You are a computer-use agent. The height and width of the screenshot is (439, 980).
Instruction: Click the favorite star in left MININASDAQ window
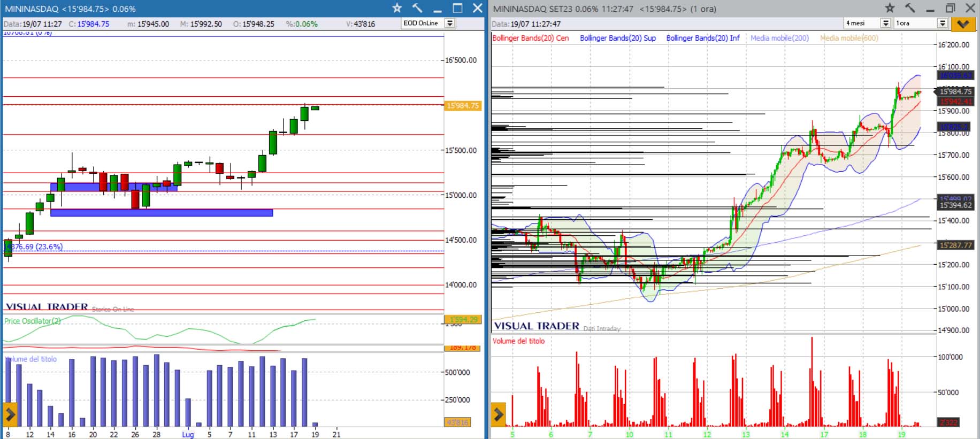(x=397, y=8)
